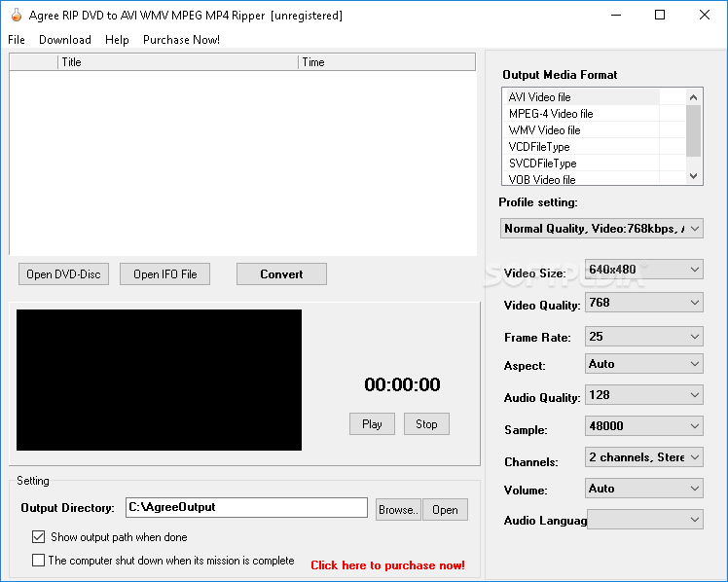Expand the Profile setting dropdown
Viewport: 728px width, 582px height.
tap(695, 229)
